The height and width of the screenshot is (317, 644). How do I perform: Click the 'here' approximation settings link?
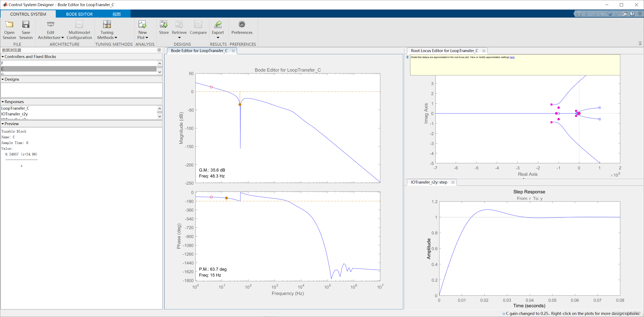point(512,57)
